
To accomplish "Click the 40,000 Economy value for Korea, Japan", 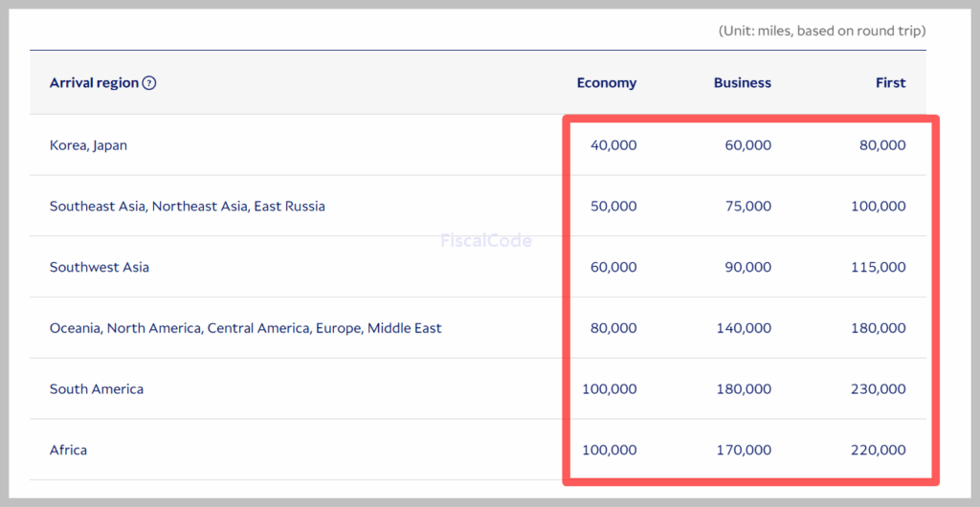I will (x=613, y=145).
